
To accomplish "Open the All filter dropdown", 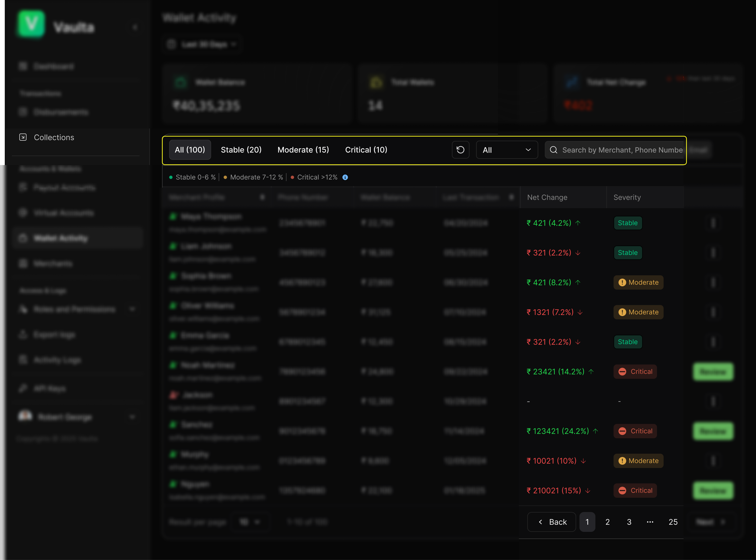I will click(x=507, y=150).
